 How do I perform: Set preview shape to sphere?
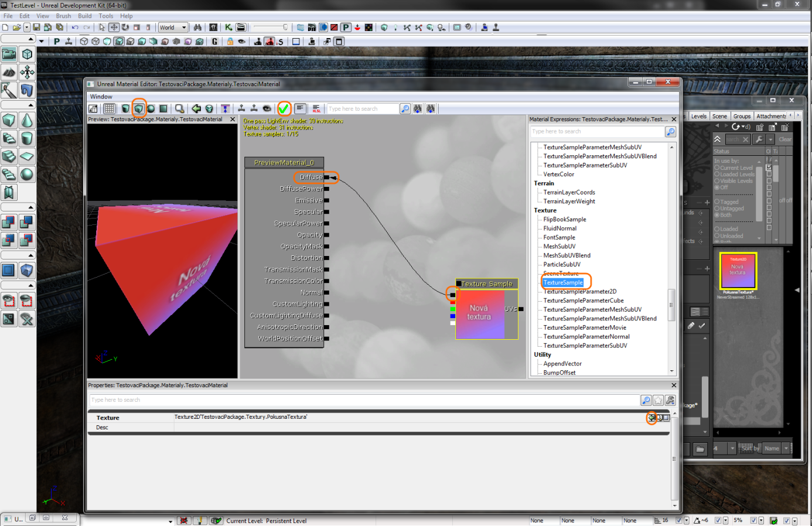[151, 108]
